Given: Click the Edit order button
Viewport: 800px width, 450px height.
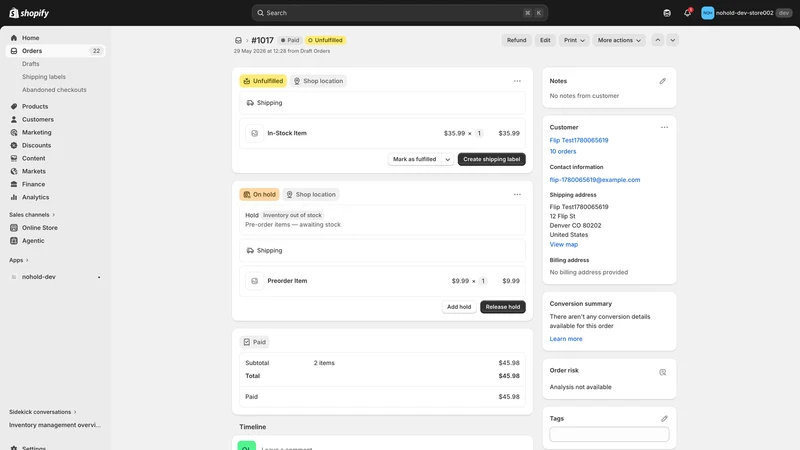Looking at the screenshot, I should 545,40.
